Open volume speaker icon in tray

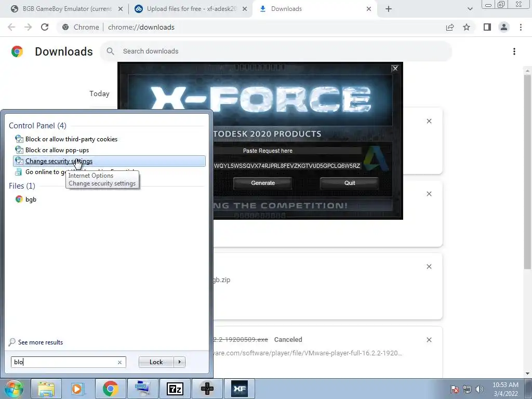pos(480,389)
